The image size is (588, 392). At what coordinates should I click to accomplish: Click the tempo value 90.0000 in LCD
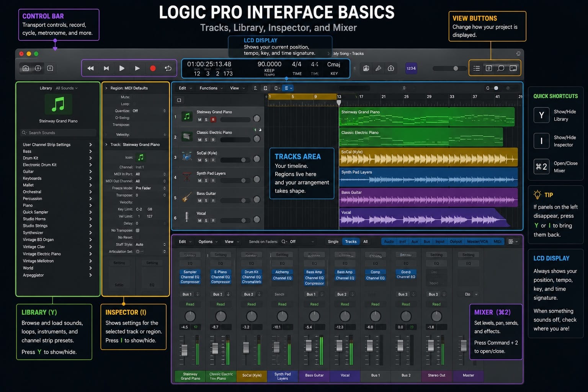[269, 64]
